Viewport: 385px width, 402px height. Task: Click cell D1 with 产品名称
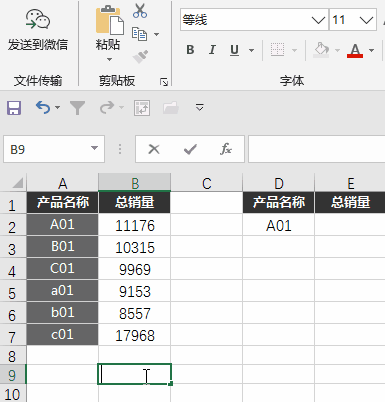click(x=279, y=202)
